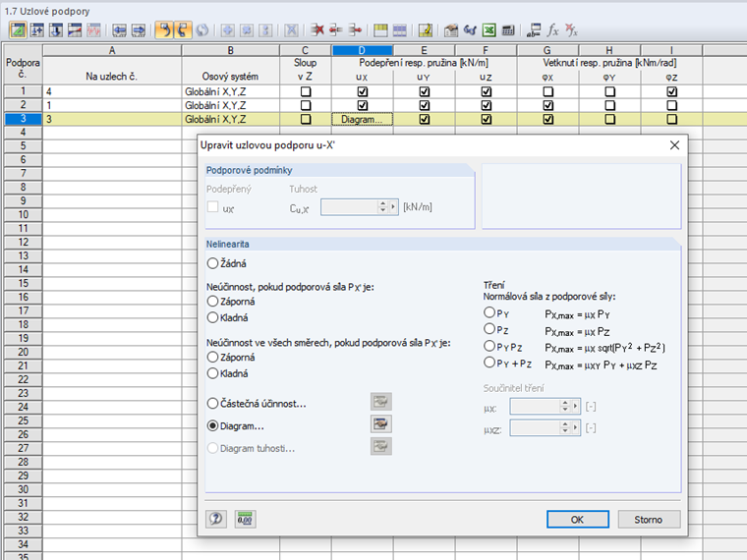
Task: Click node cell '4' in row 1
Action: coord(112,91)
